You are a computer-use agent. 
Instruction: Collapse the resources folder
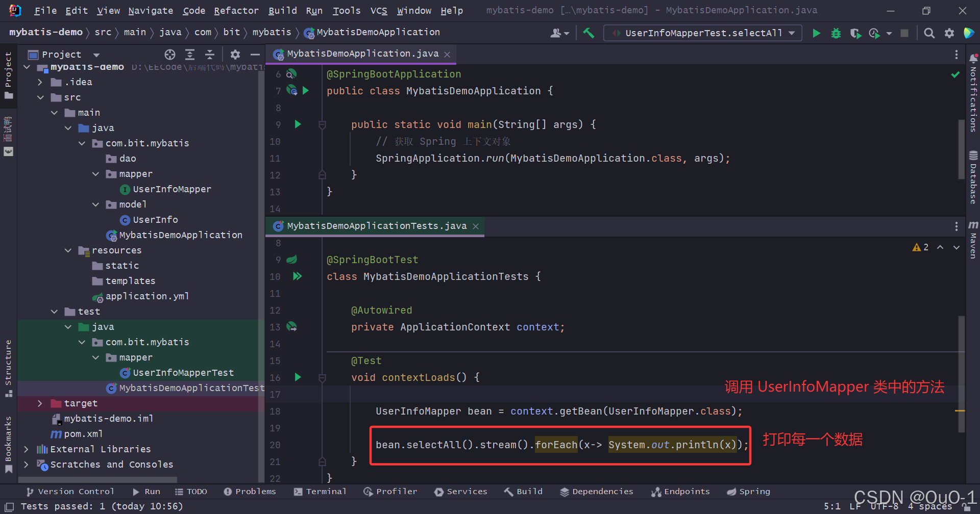coord(68,250)
